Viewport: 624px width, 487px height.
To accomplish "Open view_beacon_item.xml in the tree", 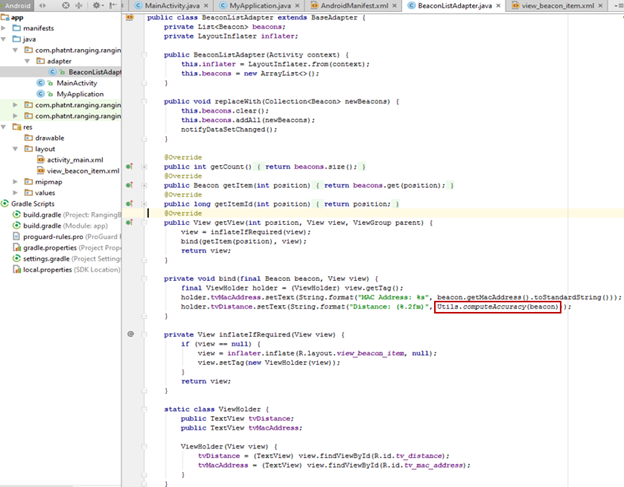I will point(83,171).
